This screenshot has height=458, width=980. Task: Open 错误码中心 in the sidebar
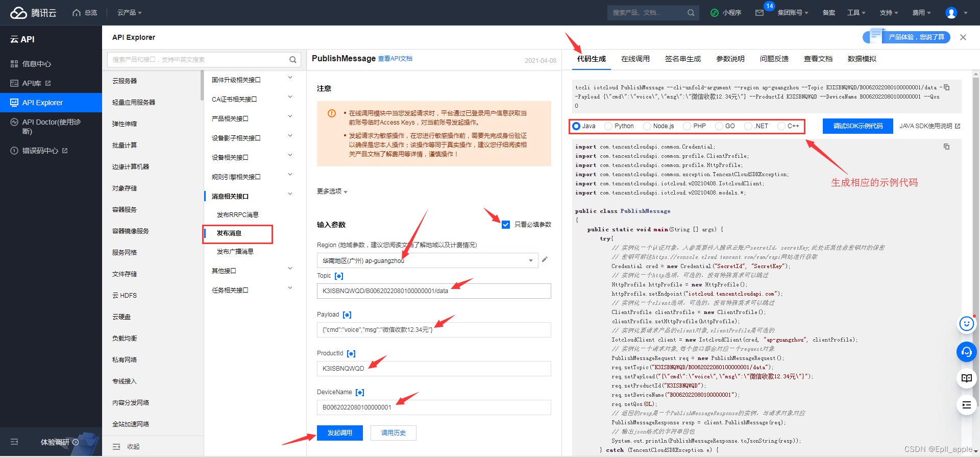coord(39,151)
